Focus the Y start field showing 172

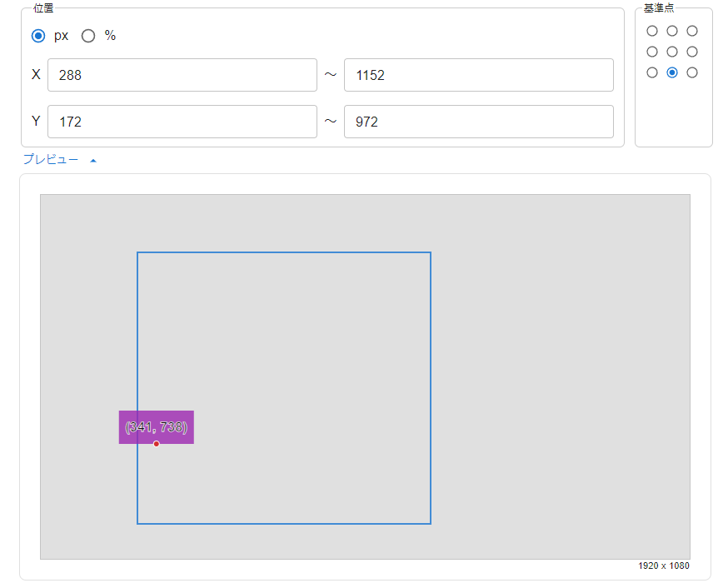[x=182, y=122]
